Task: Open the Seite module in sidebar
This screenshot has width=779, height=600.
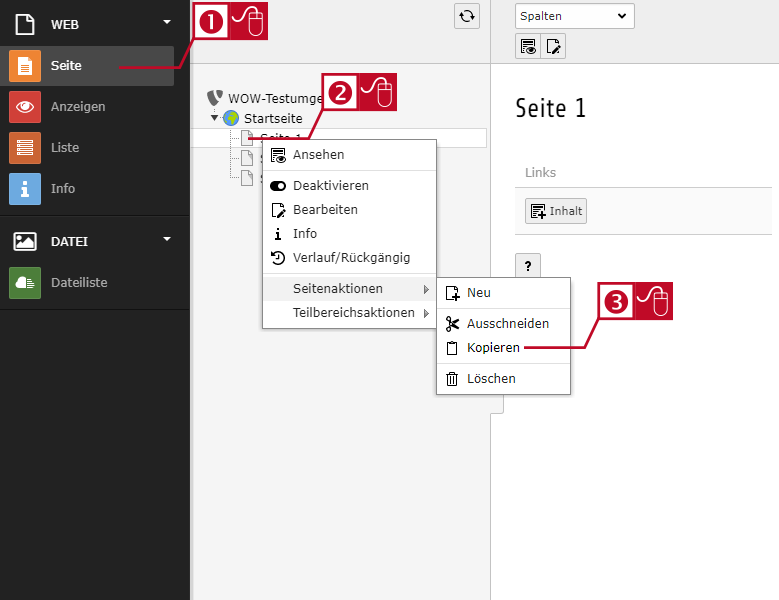Action: coord(87,66)
